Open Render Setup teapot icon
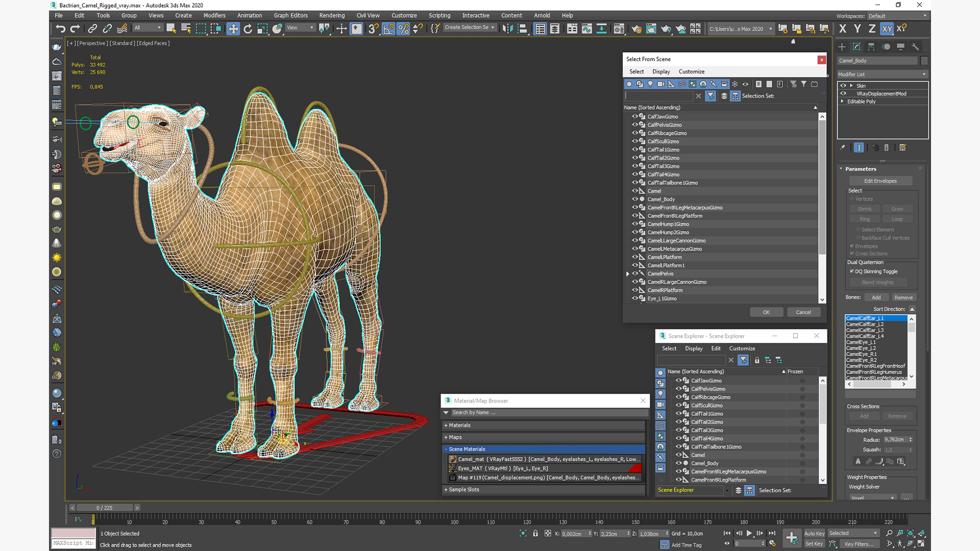Screen dimensions: 980x551 [636, 29]
